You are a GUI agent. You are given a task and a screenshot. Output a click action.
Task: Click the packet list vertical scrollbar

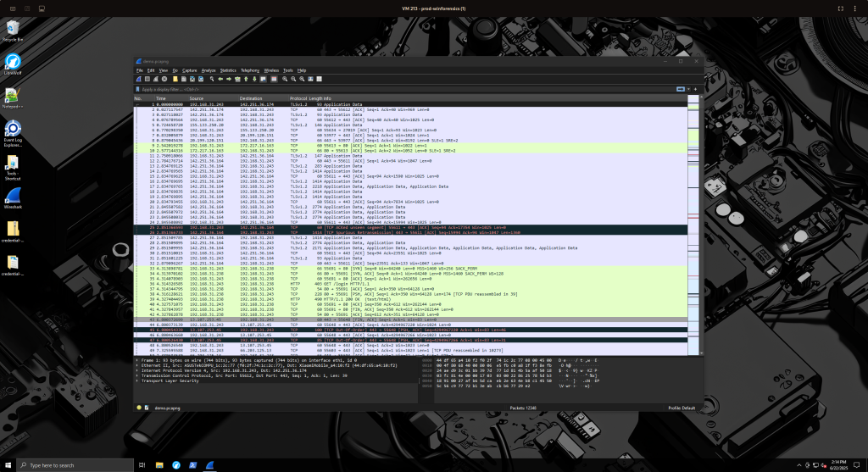pos(701,225)
